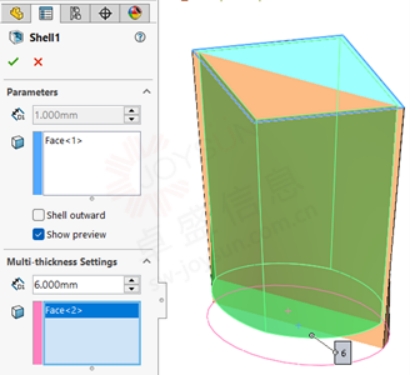Collapse the Multi-thickness Settings section
The image size is (410, 375).
tap(147, 261)
